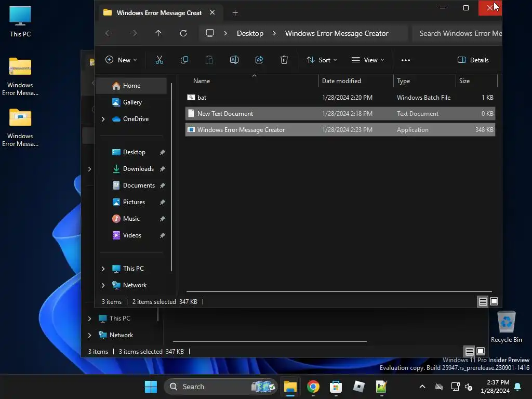The height and width of the screenshot is (399, 532).
Task: Click the front window horizontal scrollbar
Action: pyautogui.click(x=339, y=291)
